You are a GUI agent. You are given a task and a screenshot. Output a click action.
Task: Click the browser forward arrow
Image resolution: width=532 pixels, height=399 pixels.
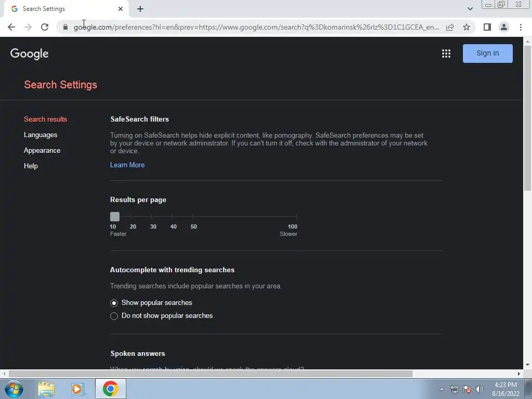point(28,27)
